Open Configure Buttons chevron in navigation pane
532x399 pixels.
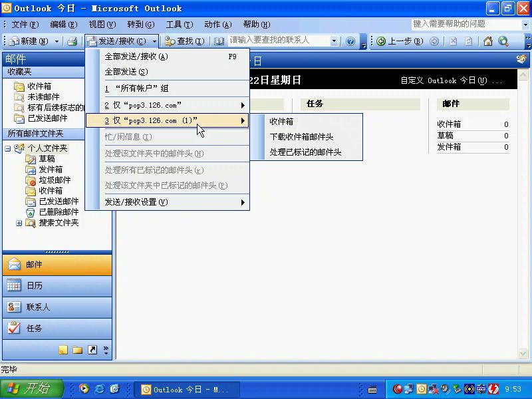(106, 350)
